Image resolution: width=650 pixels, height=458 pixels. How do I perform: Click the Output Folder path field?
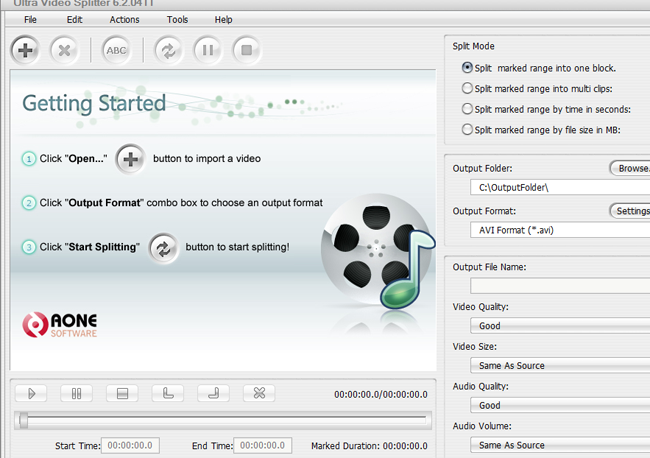(560, 187)
